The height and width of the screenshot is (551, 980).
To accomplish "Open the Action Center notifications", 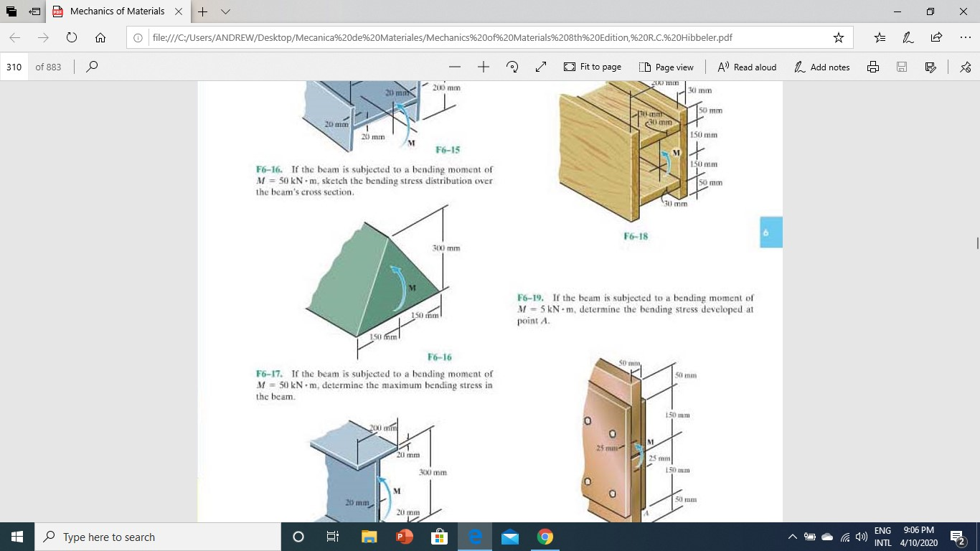I will (957, 537).
